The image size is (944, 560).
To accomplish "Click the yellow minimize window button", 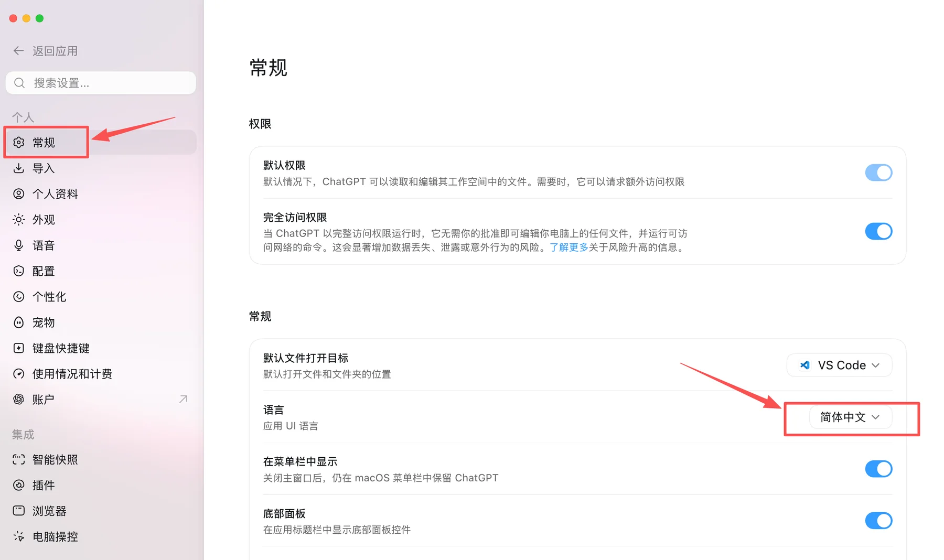I will [x=26, y=18].
